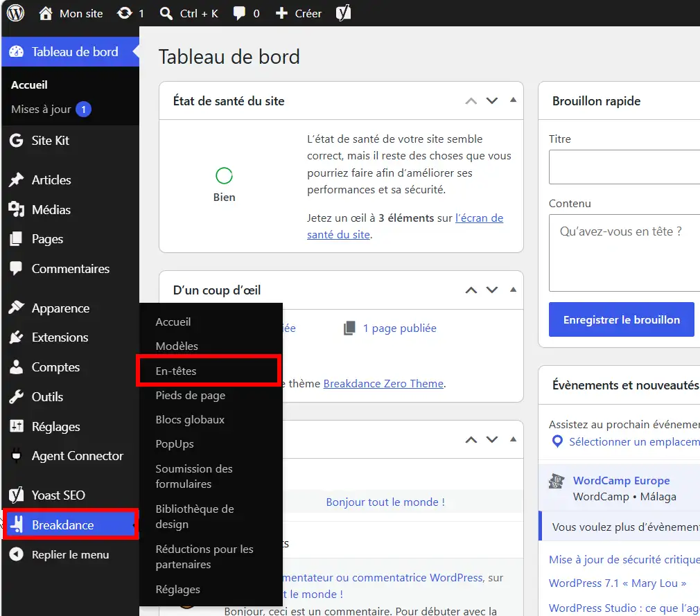Viewport: 700px width, 616px height.
Task: Open Soumission des formulaires
Action: coord(194,476)
